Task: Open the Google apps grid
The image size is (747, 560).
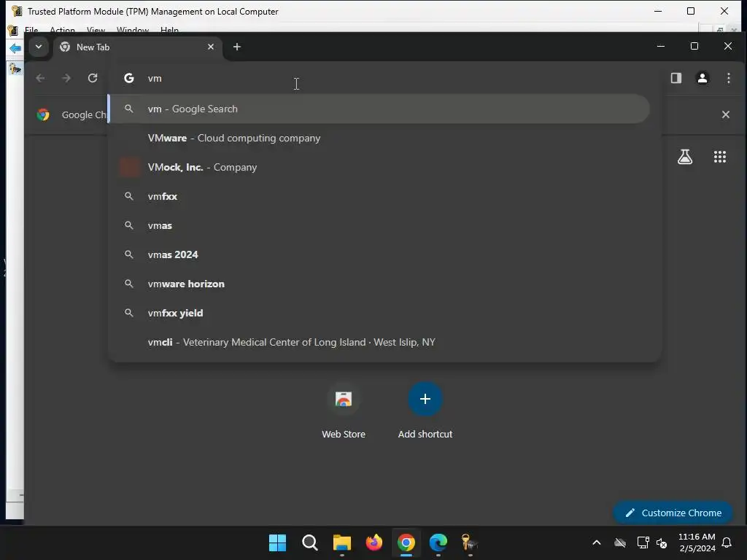Action: click(x=720, y=157)
